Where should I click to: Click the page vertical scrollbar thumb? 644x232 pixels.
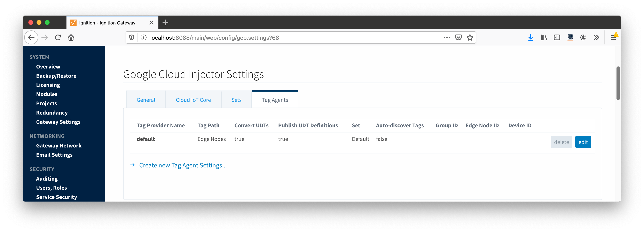[618, 83]
